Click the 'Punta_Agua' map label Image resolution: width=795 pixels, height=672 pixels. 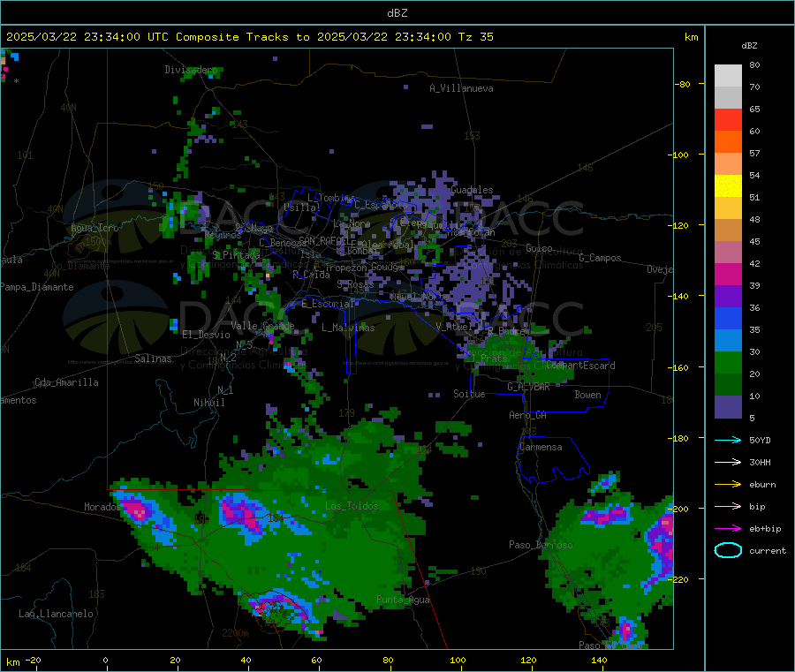[403, 600]
